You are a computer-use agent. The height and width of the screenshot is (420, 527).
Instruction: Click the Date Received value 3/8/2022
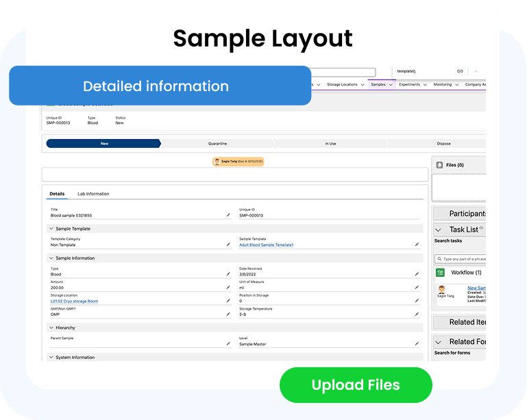click(x=247, y=275)
